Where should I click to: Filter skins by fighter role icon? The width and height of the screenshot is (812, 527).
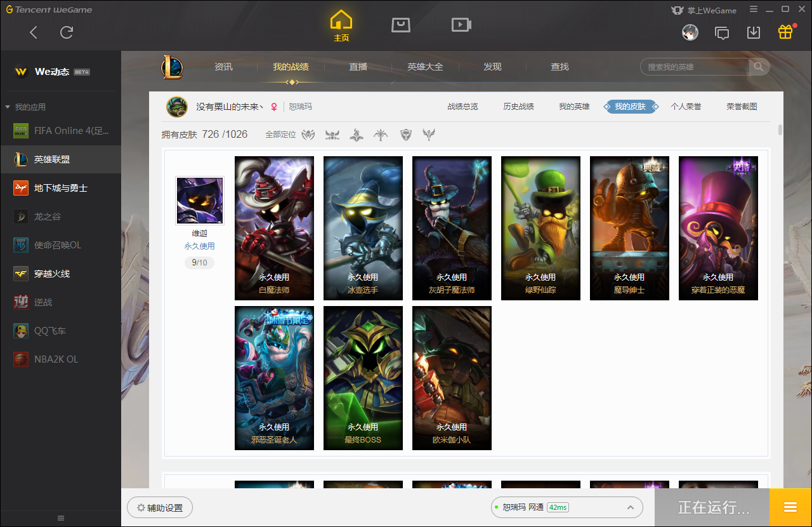(332, 135)
